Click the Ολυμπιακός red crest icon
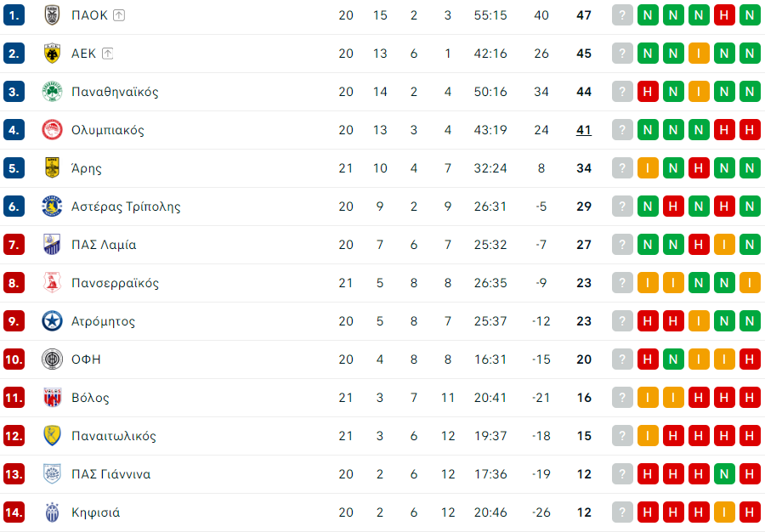765x532 pixels. (52, 130)
